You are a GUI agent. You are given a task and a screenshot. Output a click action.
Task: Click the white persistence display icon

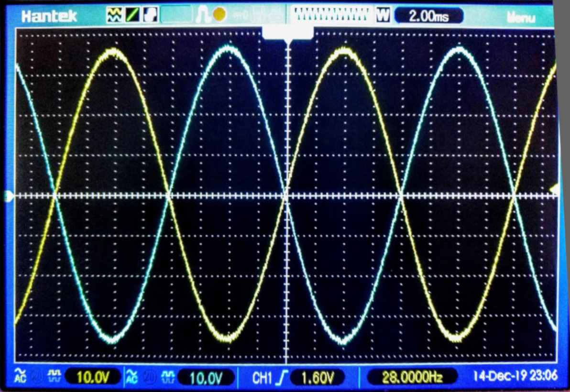tap(151, 15)
